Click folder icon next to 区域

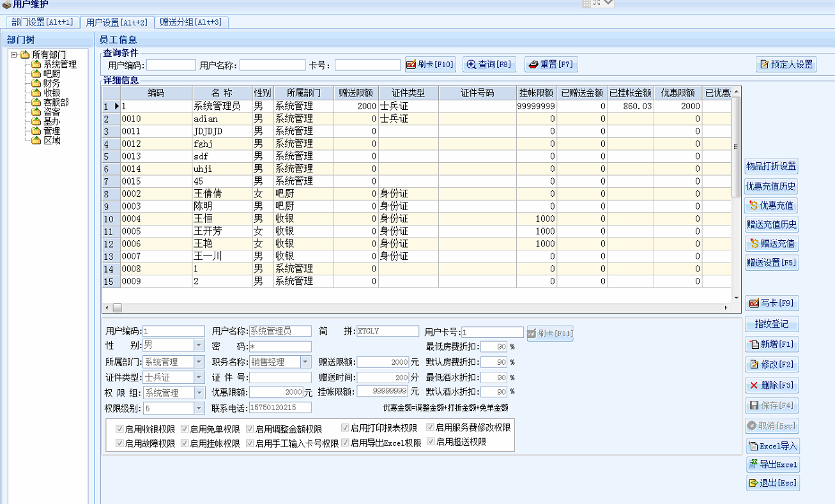[x=36, y=141]
